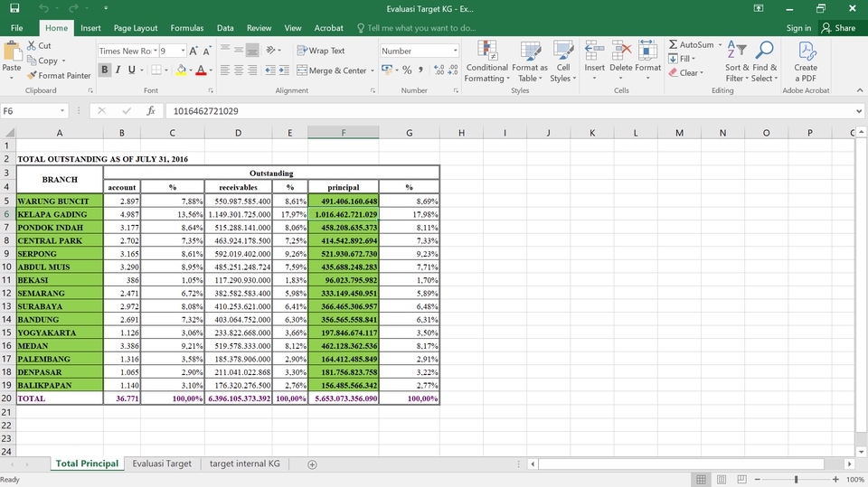Open font color dropdown arrow

(x=211, y=70)
